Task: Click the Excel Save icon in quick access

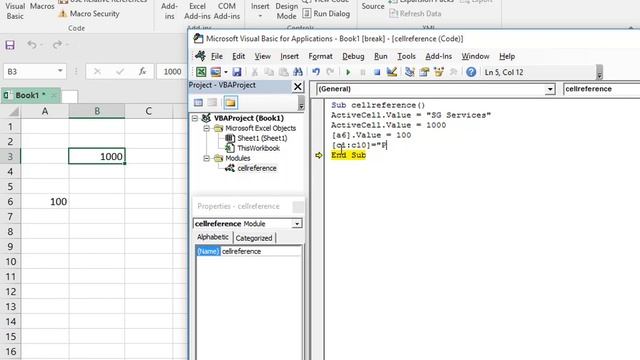Action: point(10,45)
